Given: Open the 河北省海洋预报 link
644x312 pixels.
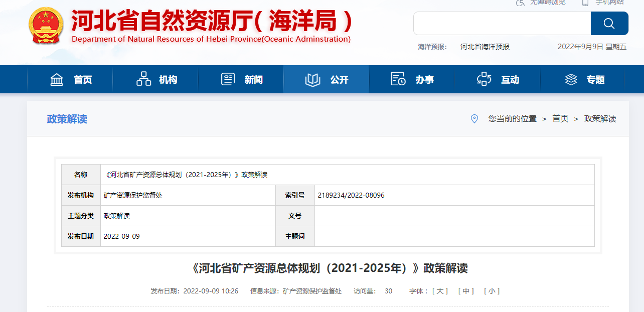Looking at the screenshot, I should point(485,47).
